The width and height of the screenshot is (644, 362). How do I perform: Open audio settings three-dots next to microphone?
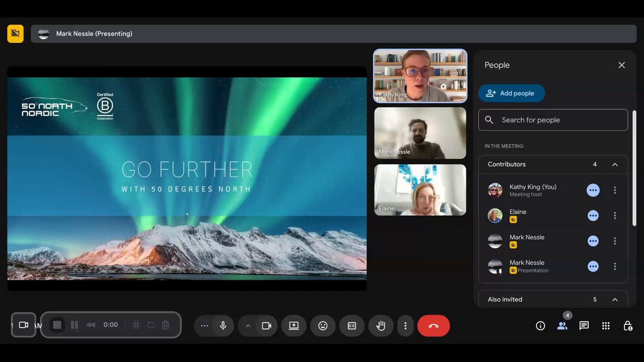coord(204,326)
